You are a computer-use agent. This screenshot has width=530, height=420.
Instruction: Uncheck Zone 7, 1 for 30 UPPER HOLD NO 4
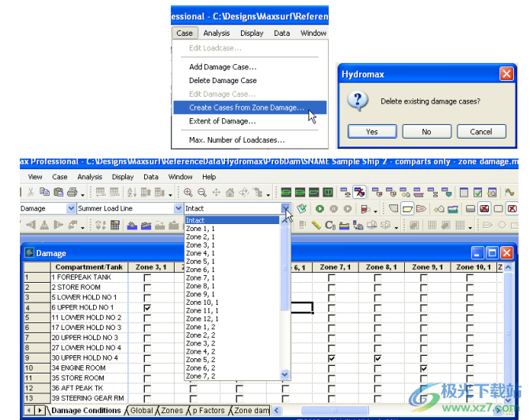[x=332, y=358]
